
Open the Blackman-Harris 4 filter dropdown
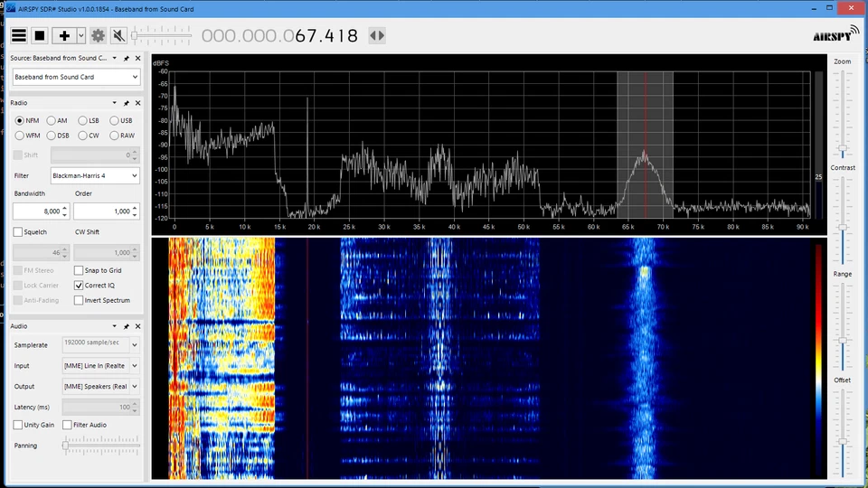95,176
